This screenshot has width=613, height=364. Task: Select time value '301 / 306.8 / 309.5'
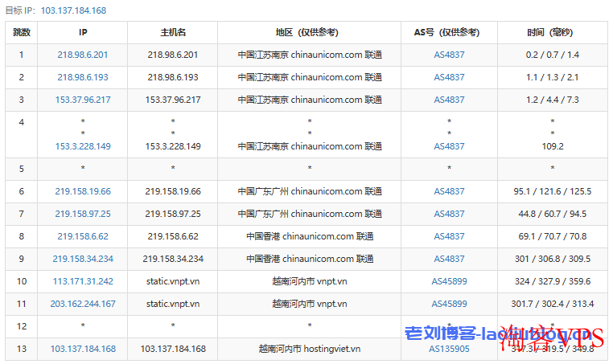[x=553, y=259]
